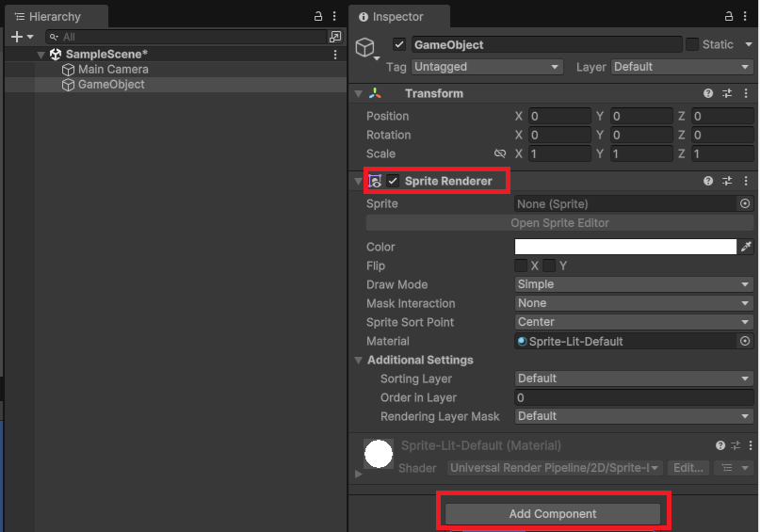This screenshot has width=760, height=532.
Task: Open the Draw Mode dropdown
Action: coord(634,284)
